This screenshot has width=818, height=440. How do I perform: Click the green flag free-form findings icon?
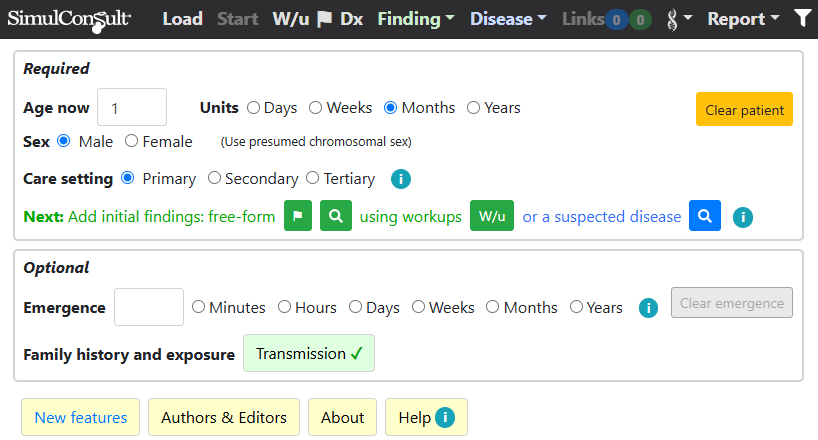point(298,216)
